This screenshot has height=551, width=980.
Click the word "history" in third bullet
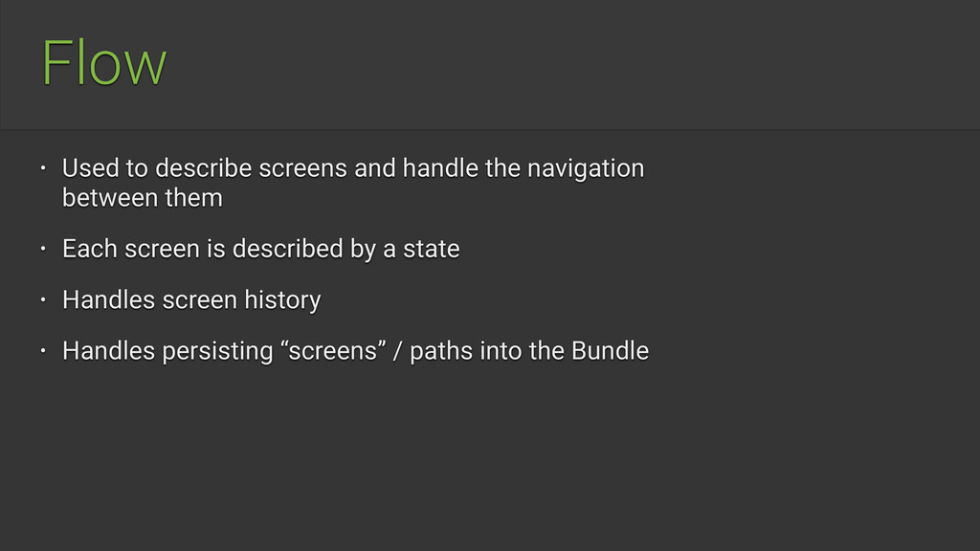tap(282, 300)
